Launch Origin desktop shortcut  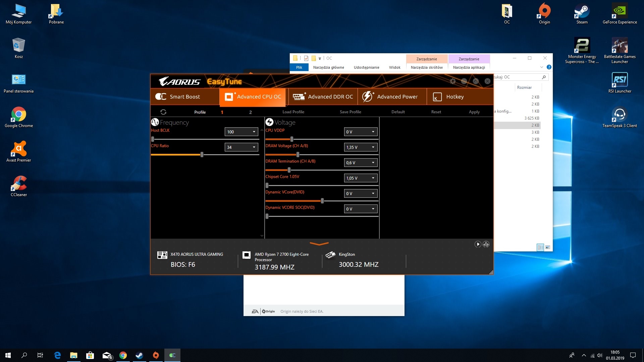tap(544, 14)
